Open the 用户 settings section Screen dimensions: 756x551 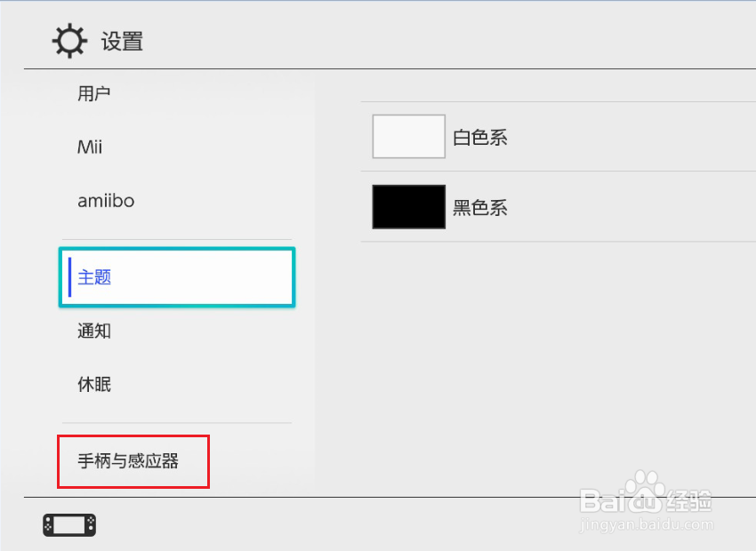pyautogui.click(x=94, y=93)
